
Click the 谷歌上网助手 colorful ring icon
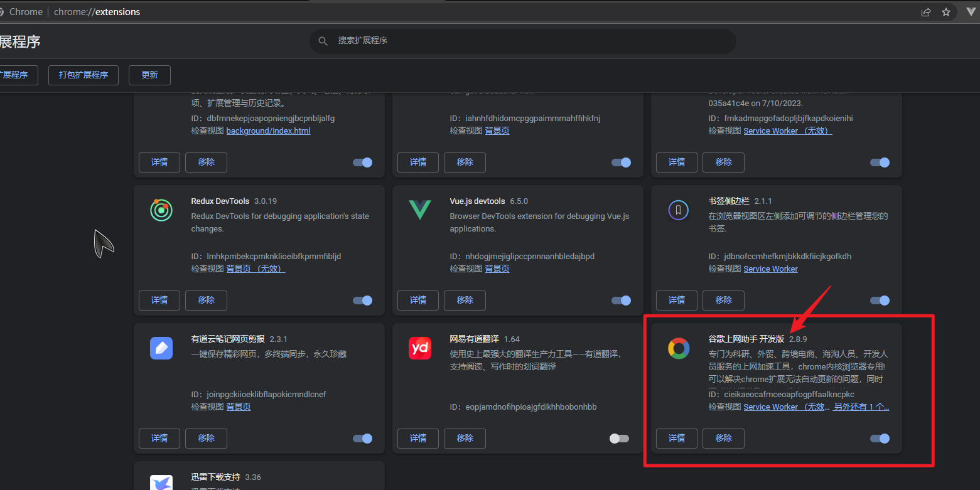pos(679,348)
